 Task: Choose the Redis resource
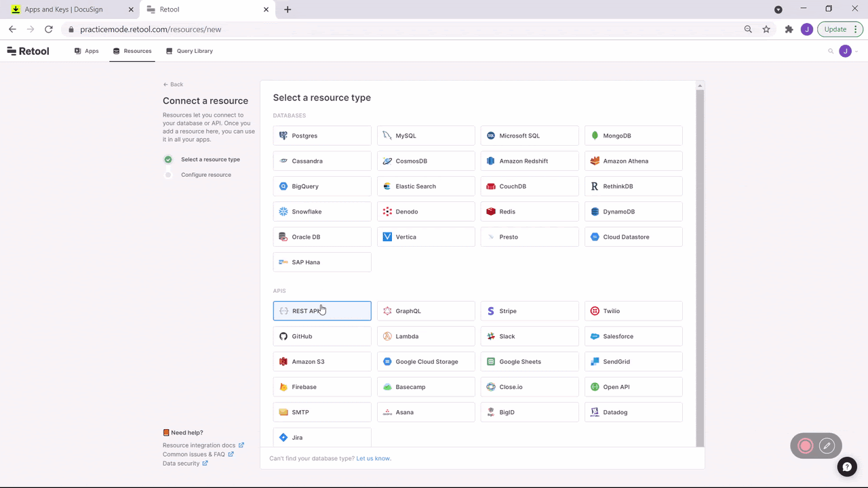click(x=530, y=211)
